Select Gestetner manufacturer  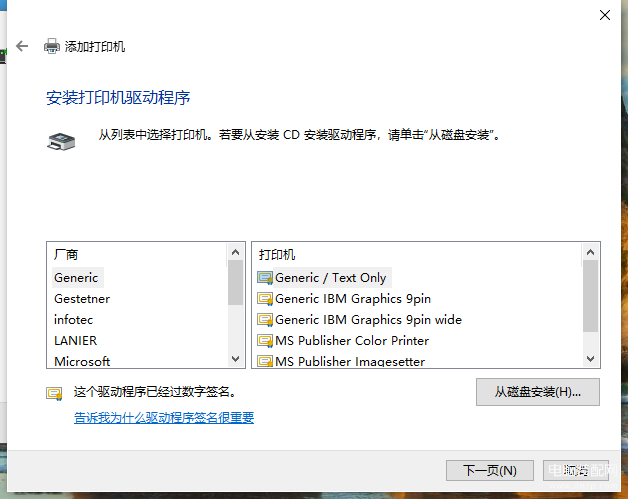click(x=82, y=299)
